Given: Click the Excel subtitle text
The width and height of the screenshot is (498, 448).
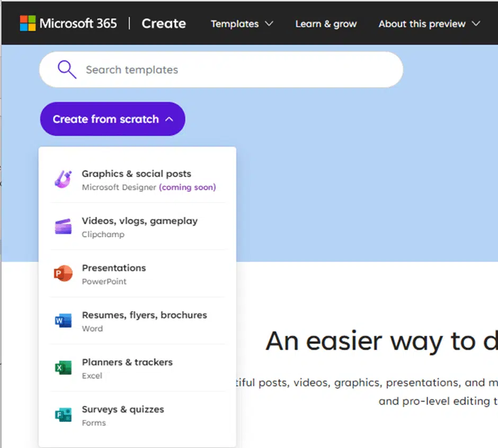Looking at the screenshot, I should (x=92, y=375).
